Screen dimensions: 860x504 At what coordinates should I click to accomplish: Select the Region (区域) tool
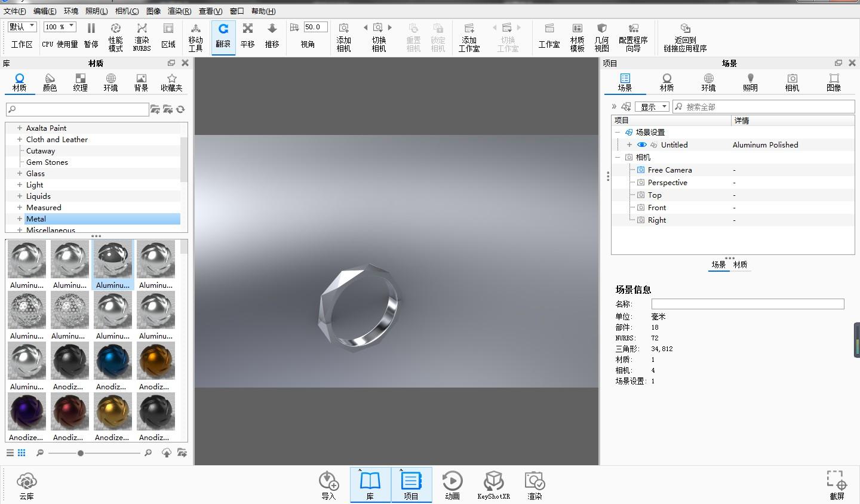coord(168,36)
